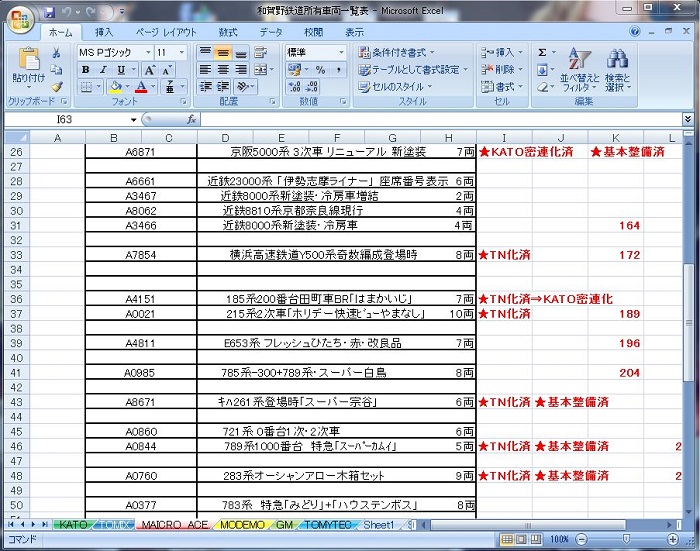Click the Paste clipboard icon
This screenshot has height=551, width=700.
click(29, 58)
